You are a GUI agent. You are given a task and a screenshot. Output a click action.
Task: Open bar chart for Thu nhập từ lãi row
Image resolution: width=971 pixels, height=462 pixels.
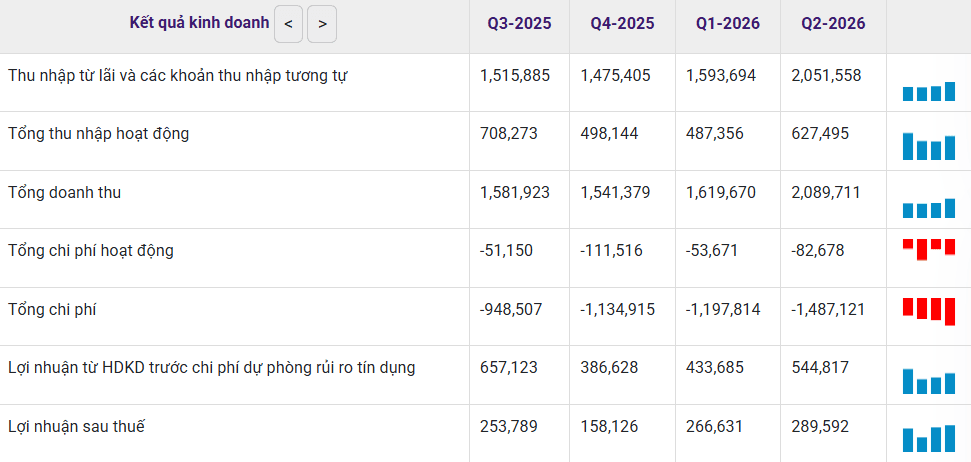coord(929,91)
